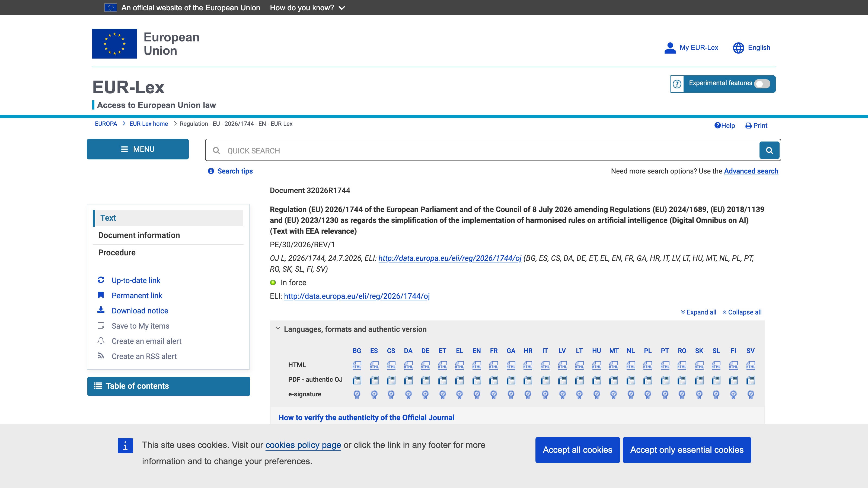868x488 pixels.
Task: Click the Up-to-date link refresh icon
Action: click(x=101, y=280)
